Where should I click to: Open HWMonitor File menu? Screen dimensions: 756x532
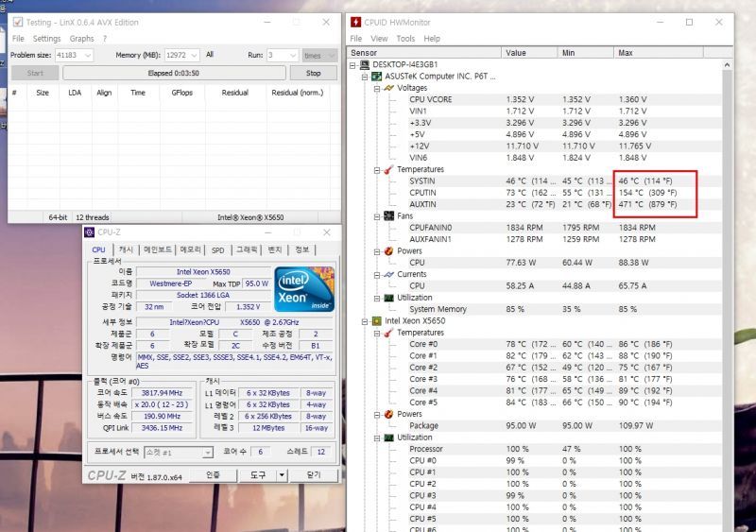356,39
